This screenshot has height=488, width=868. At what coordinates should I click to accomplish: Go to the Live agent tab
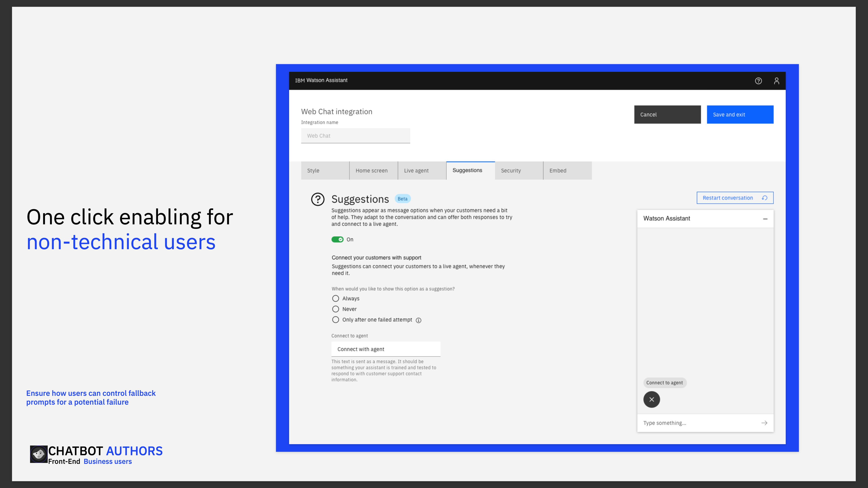(x=422, y=170)
